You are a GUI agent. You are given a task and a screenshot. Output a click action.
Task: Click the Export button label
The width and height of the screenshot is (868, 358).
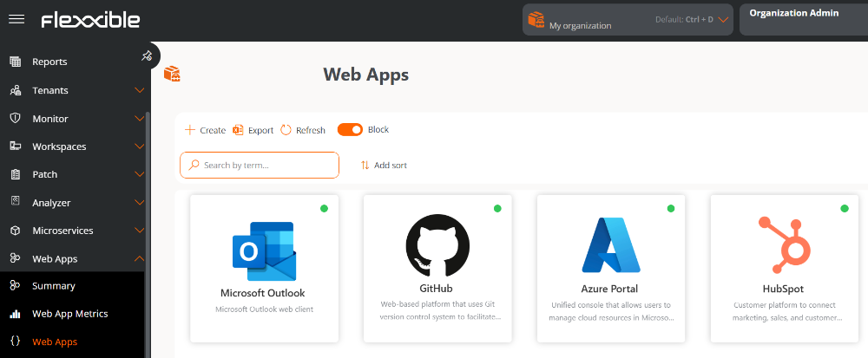click(260, 130)
